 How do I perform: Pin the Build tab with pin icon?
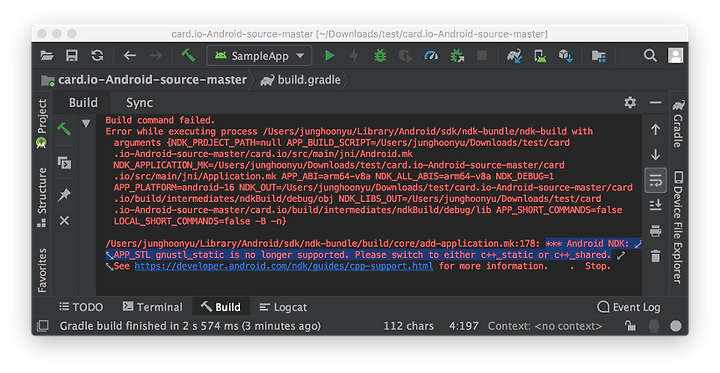(64, 195)
